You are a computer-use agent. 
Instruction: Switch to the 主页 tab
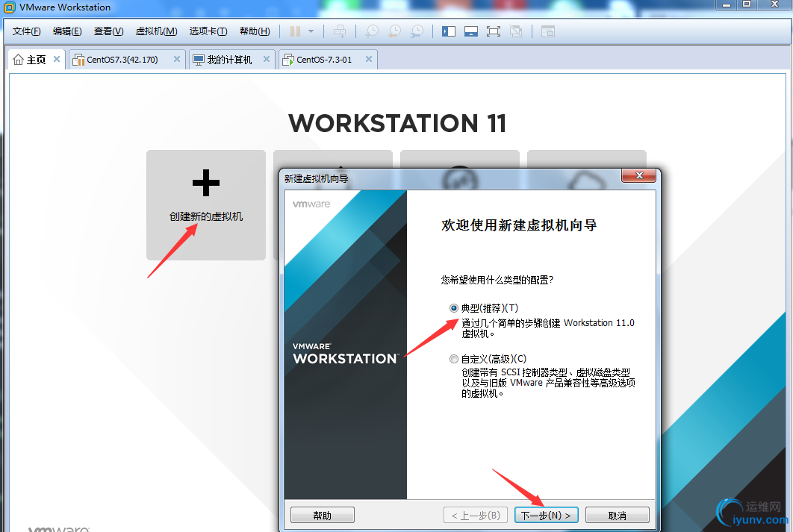(x=36, y=60)
